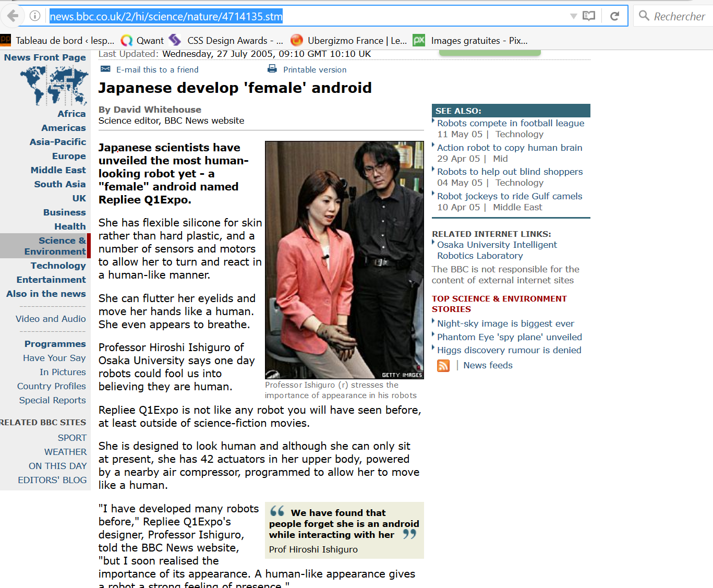
Task: Select the URL address bar field
Action: 308,16
